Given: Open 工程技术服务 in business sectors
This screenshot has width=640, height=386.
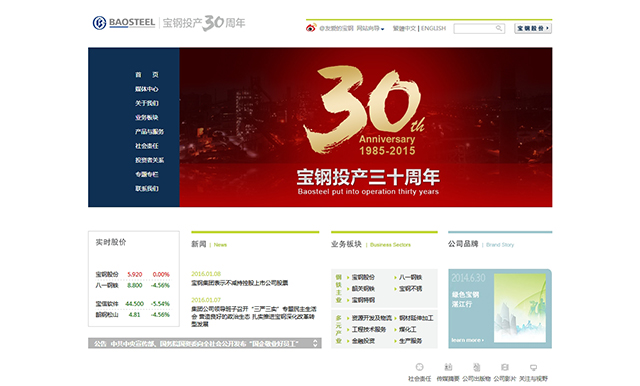Looking at the screenshot, I should pyautogui.click(x=369, y=329).
